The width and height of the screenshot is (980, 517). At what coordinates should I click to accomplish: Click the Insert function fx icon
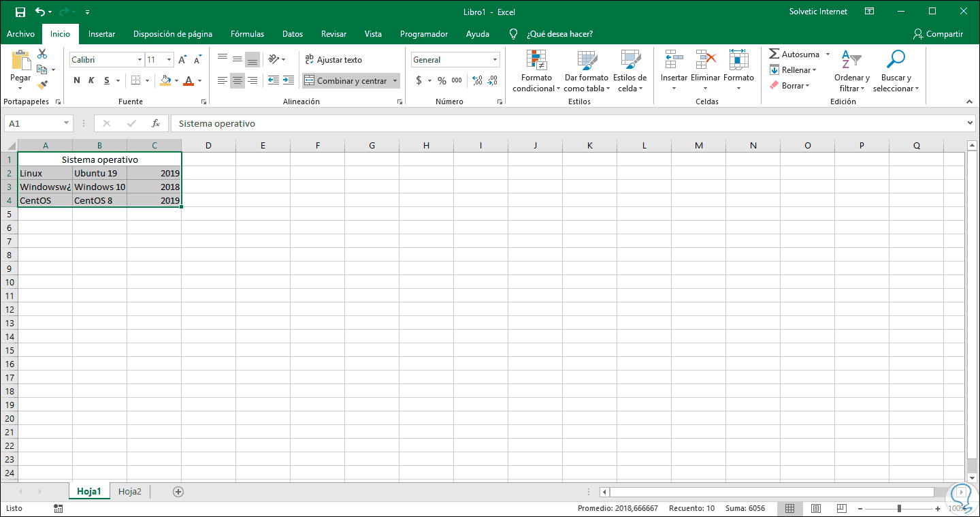156,123
